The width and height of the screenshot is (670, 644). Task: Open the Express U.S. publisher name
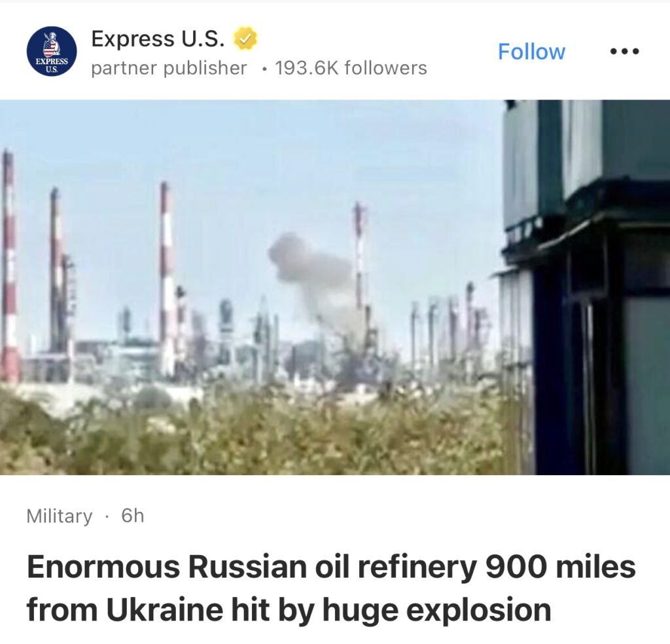(158, 39)
